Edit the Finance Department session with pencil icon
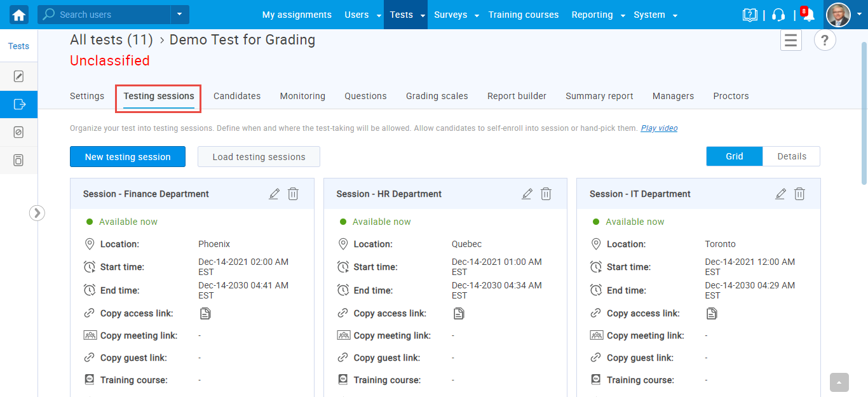Screen dimensions: 868x397 pyautogui.click(x=274, y=194)
